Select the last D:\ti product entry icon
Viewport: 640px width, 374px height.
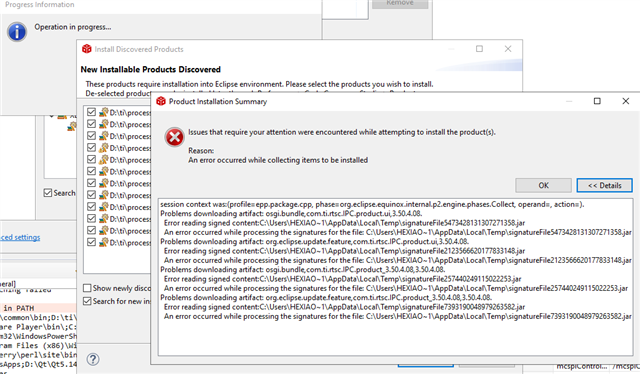tap(104, 243)
